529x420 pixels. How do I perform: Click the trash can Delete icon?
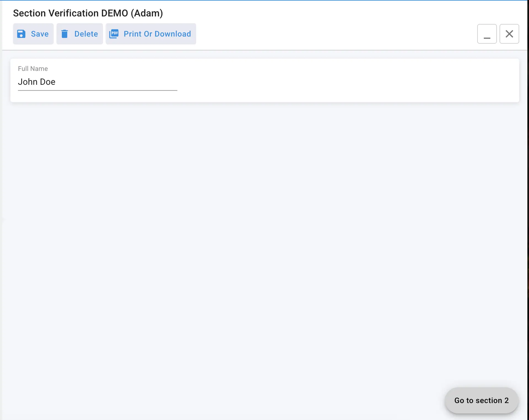(x=64, y=34)
